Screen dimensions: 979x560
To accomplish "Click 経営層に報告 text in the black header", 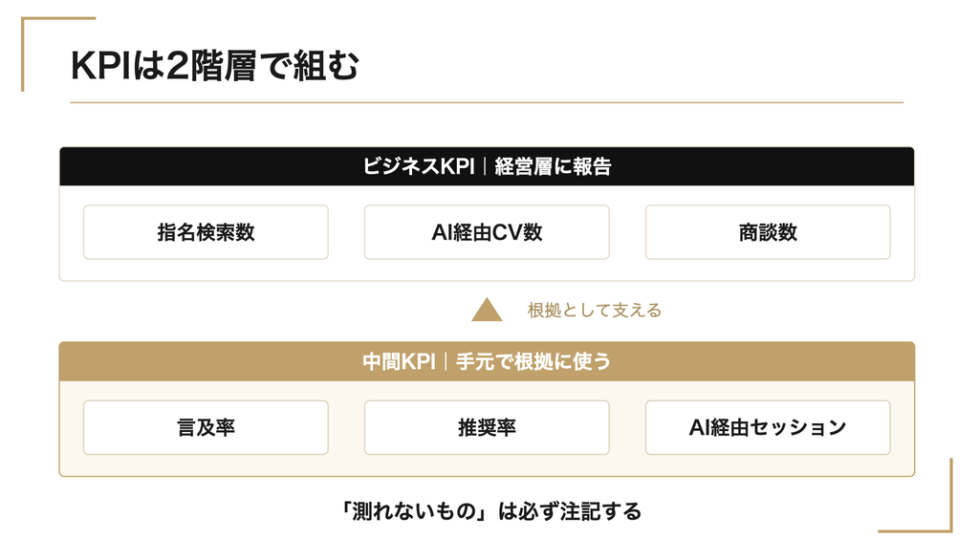I will 553,166.
